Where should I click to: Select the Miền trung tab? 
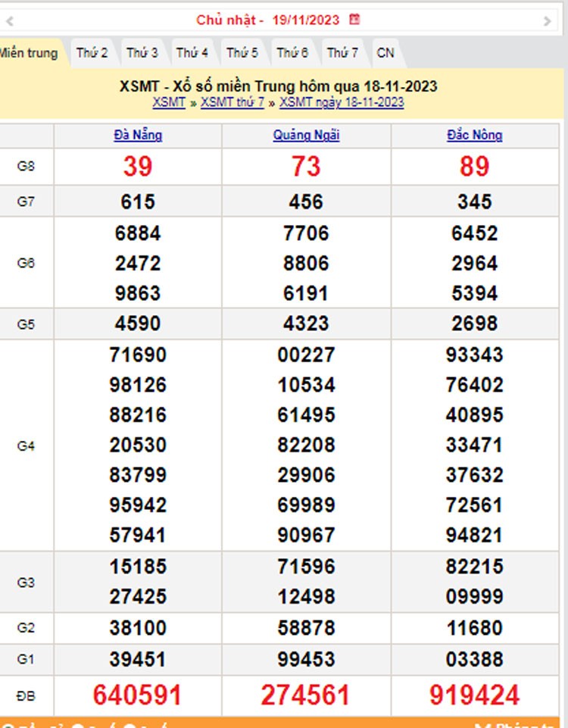(30, 53)
